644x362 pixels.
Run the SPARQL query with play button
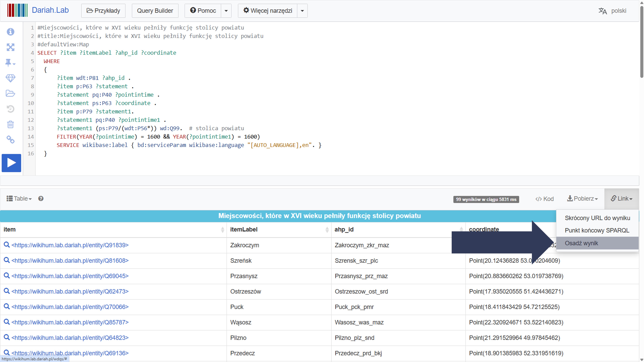pyautogui.click(x=11, y=163)
